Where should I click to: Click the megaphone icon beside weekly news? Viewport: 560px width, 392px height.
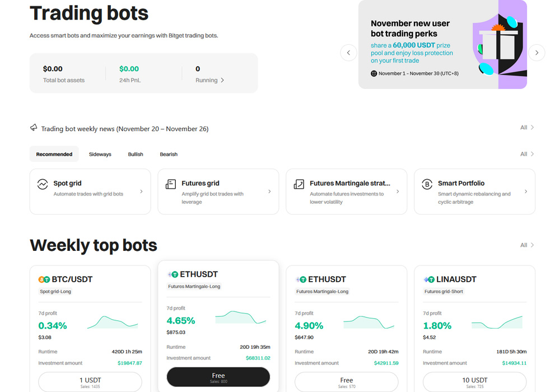(x=34, y=128)
